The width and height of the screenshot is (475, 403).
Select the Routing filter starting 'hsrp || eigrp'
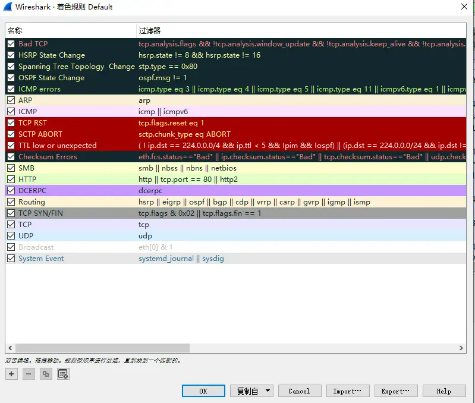254,202
